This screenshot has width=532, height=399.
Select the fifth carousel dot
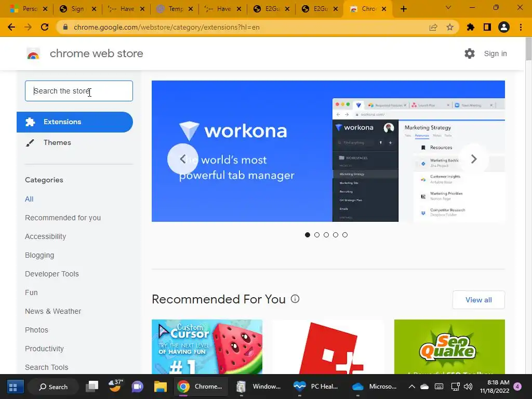pos(345,235)
